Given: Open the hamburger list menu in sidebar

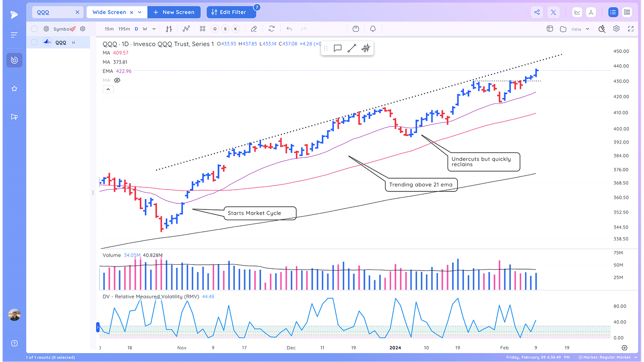Looking at the screenshot, I should [x=14, y=35].
